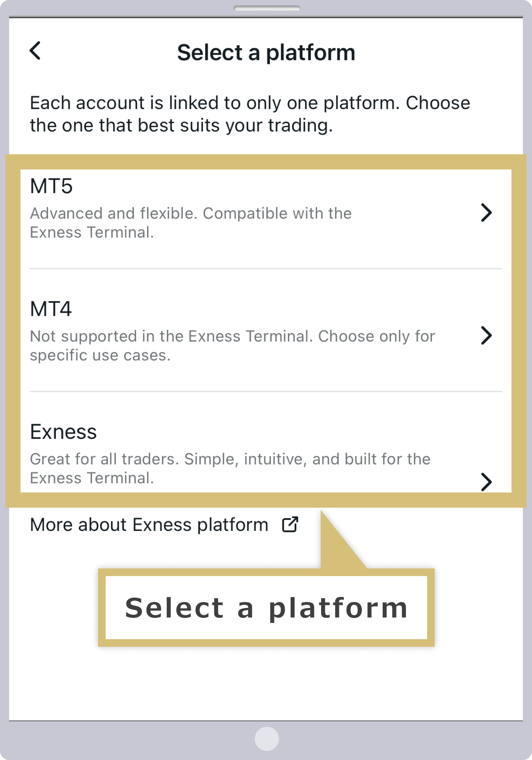Open Exness platform using its right chevron
532x760 pixels.
[486, 482]
